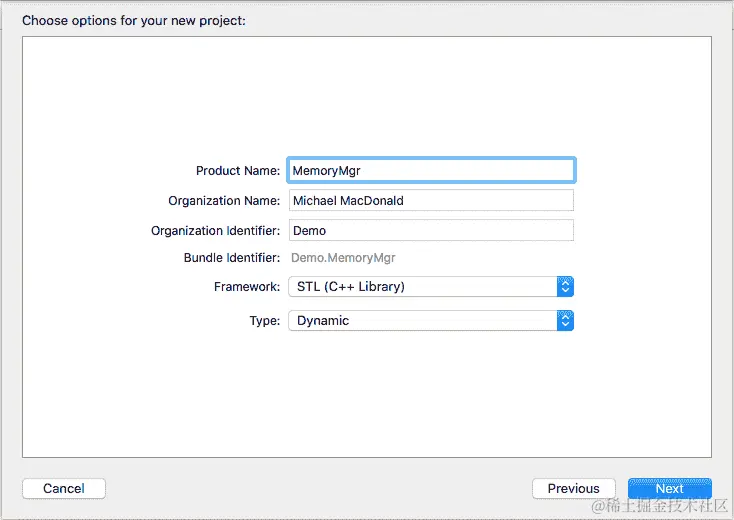
Task: Click the watermark text below Next button
Action: [x=660, y=506]
